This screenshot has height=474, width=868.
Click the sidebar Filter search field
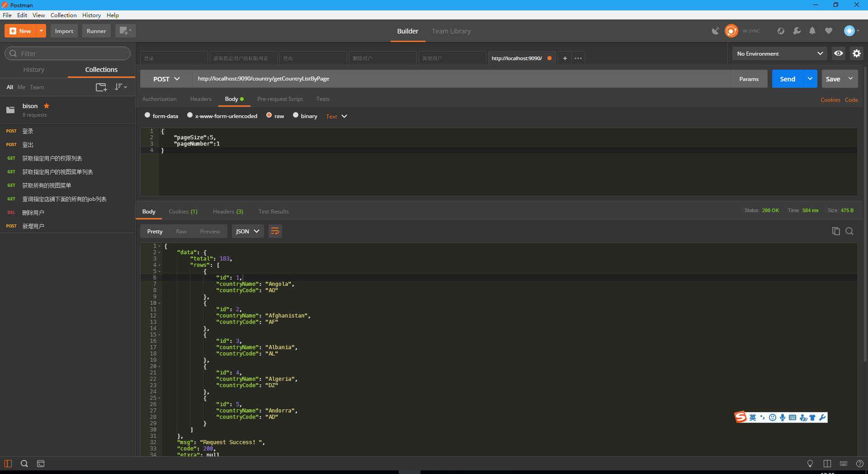coord(68,53)
